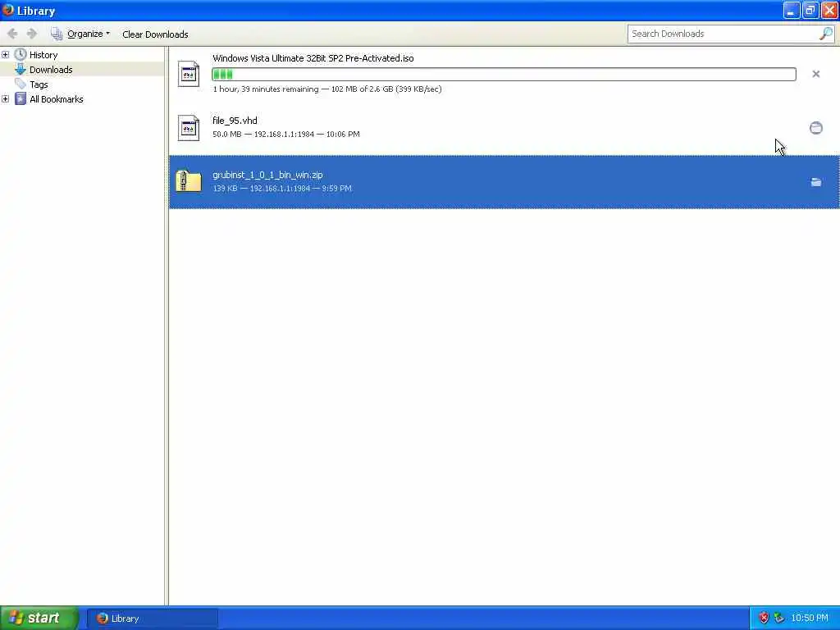Viewport: 840px width, 630px height.
Task: Expand the All Bookmarks tree node
Action: click(x=6, y=99)
